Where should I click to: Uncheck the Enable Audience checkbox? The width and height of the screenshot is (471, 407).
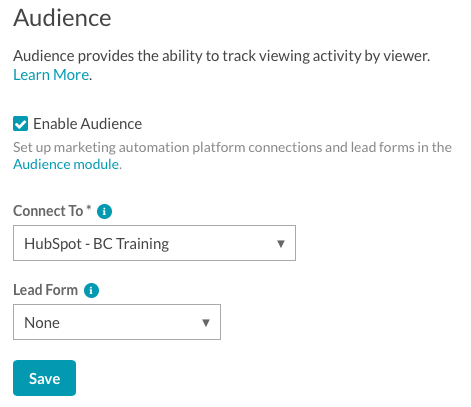[x=21, y=124]
